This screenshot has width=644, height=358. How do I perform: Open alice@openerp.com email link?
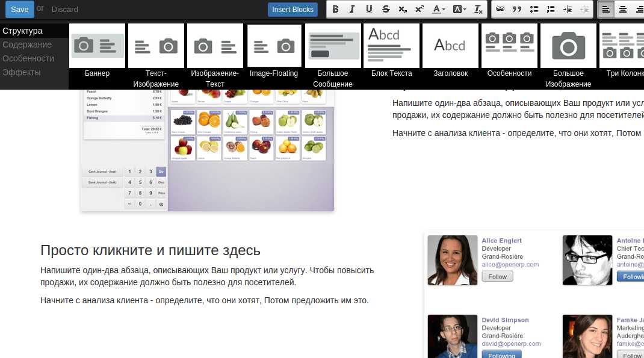(x=510, y=264)
